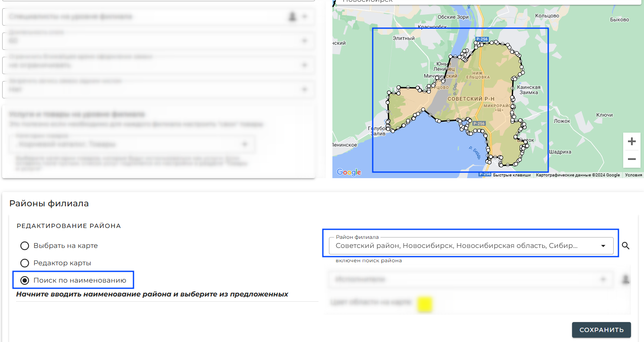Screen dimensions: 644x342
Task: Click Кольцово on the map
Action: pos(547,15)
